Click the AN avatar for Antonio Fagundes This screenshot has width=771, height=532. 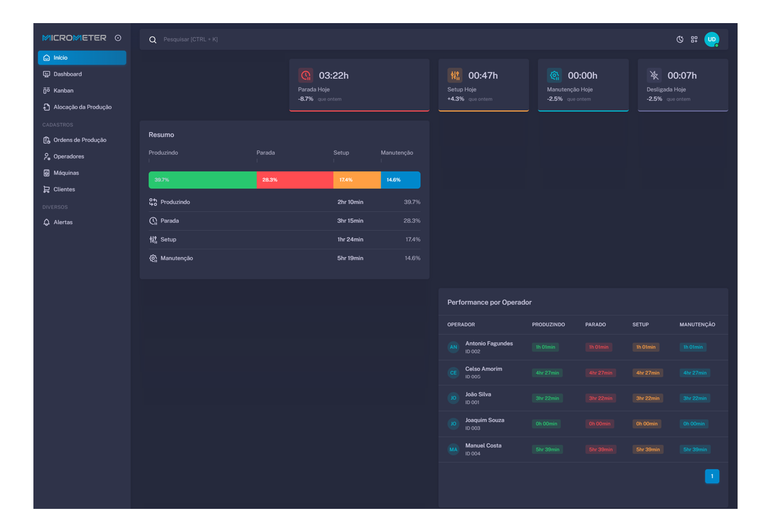click(x=453, y=347)
